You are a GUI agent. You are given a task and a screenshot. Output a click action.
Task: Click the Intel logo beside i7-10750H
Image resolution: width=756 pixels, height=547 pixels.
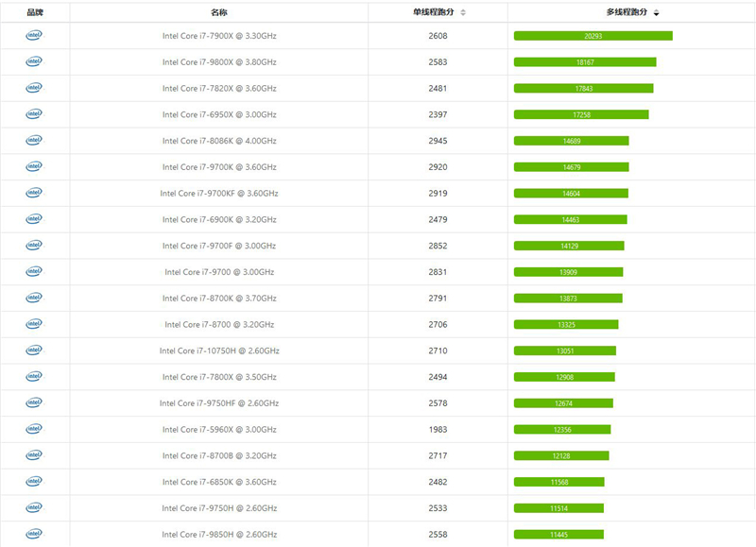pyautogui.click(x=34, y=350)
